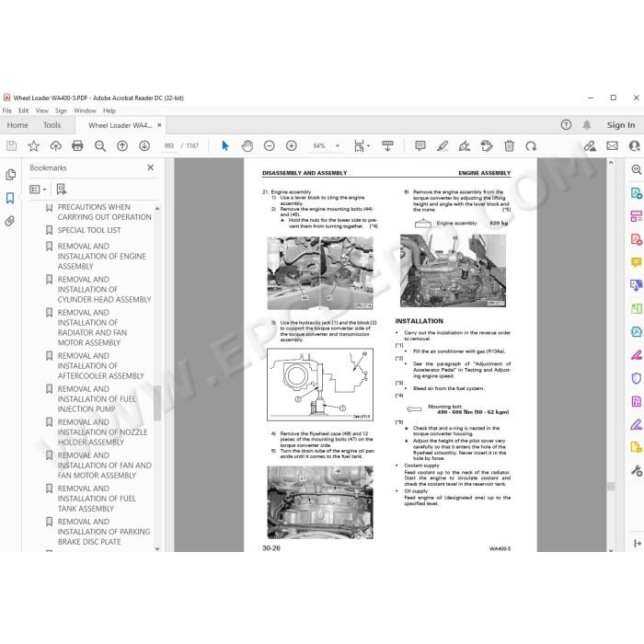Click the upload to cloud icon
This screenshot has width=644, height=644.
[56, 145]
